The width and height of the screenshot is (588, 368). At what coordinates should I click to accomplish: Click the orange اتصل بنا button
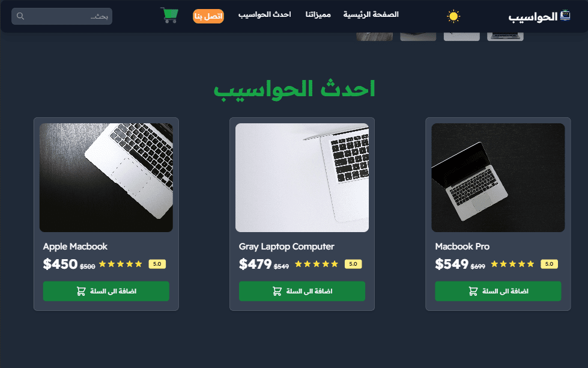coord(208,16)
